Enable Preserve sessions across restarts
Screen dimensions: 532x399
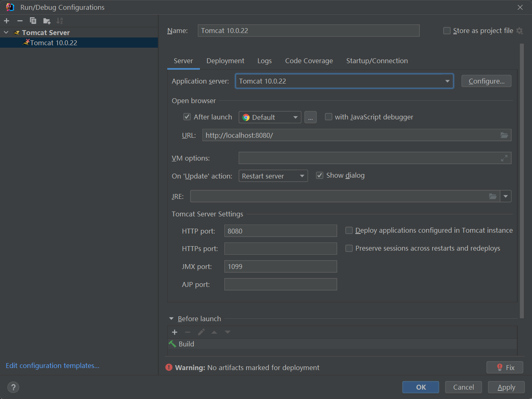(x=349, y=249)
